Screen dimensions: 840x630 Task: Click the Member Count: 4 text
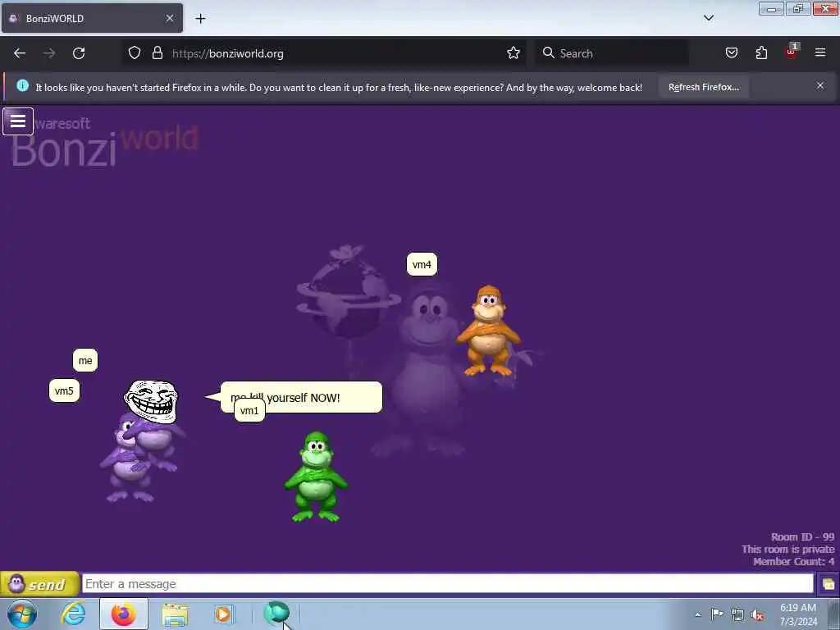click(793, 561)
